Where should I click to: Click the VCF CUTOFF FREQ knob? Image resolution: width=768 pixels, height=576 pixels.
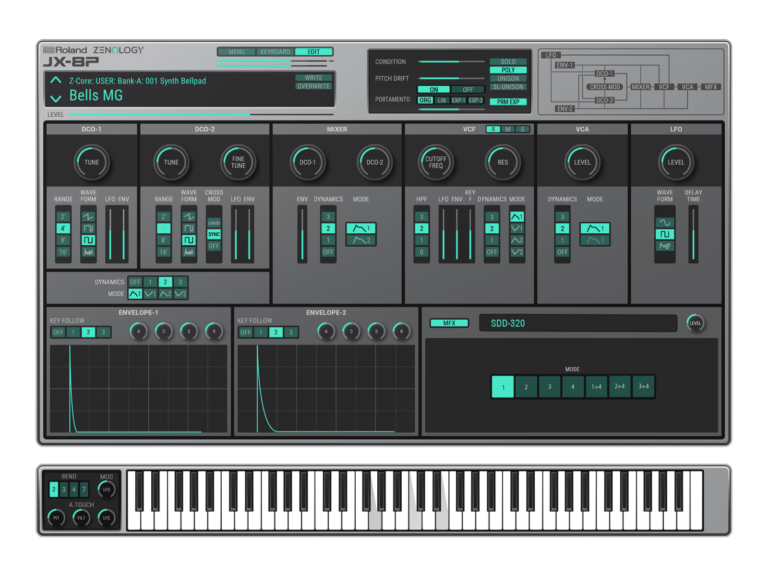coord(435,162)
